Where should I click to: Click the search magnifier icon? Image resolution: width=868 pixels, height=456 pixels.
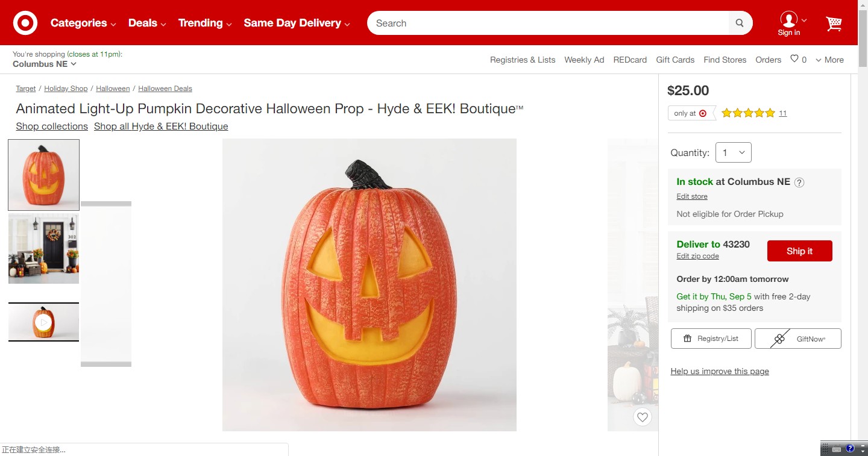pyautogui.click(x=740, y=23)
